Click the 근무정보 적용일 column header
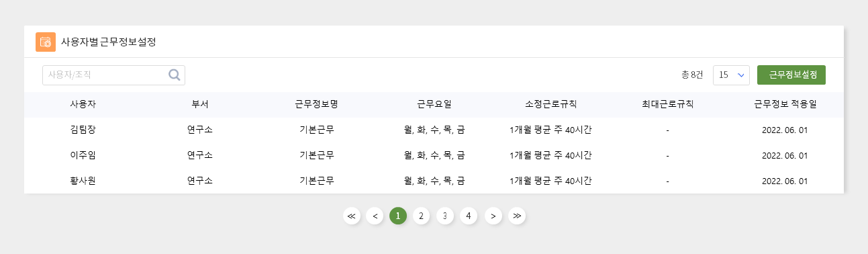This screenshot has width=868, height=254. pyautogui.click(x=785, y=105)
